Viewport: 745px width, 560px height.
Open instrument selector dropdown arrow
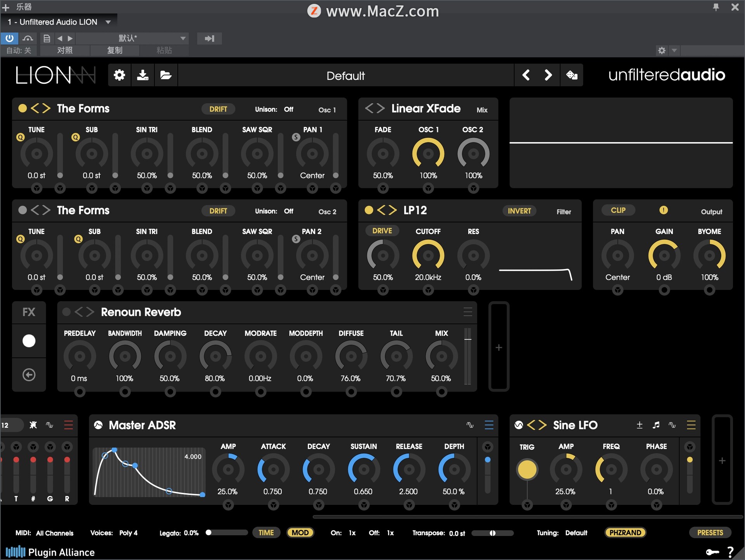tap(108, 22)
